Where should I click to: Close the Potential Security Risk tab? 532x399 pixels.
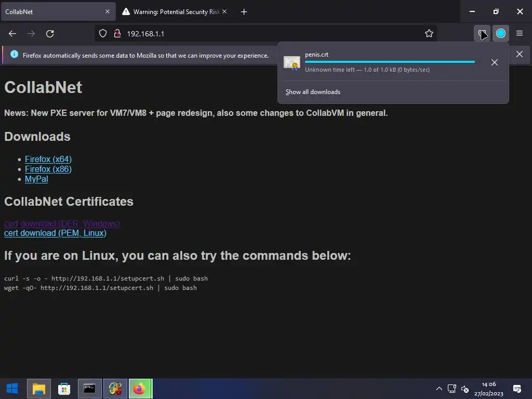(224, 11)
